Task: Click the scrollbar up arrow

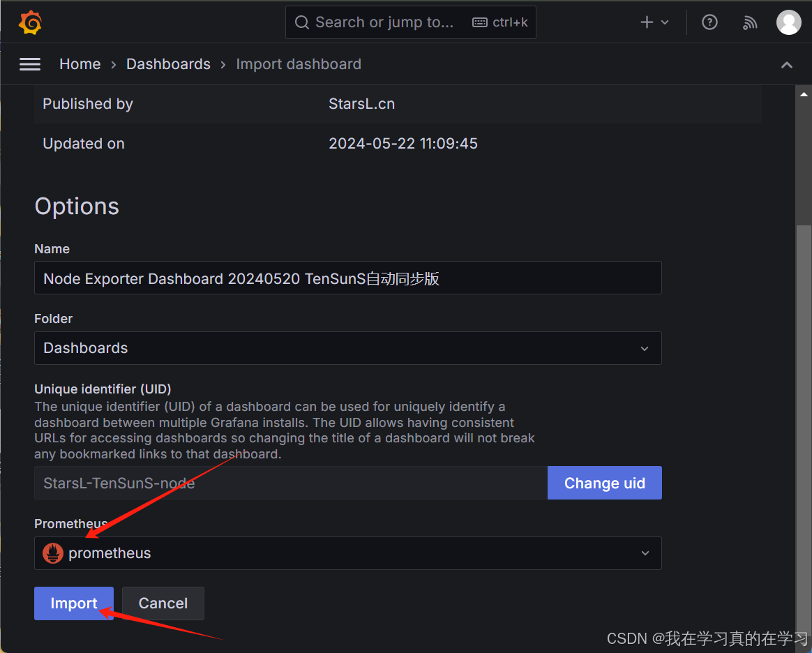Action: (x=804, y=94)
